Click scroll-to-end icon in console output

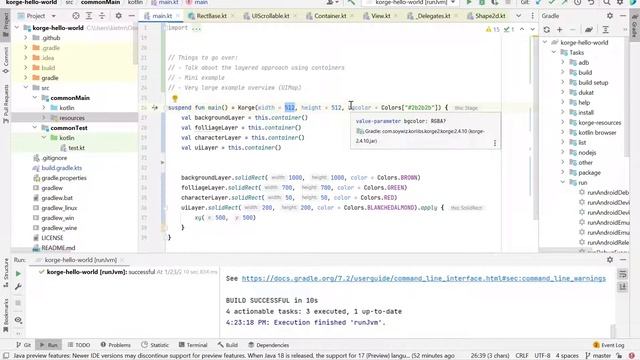coord(622,287)
